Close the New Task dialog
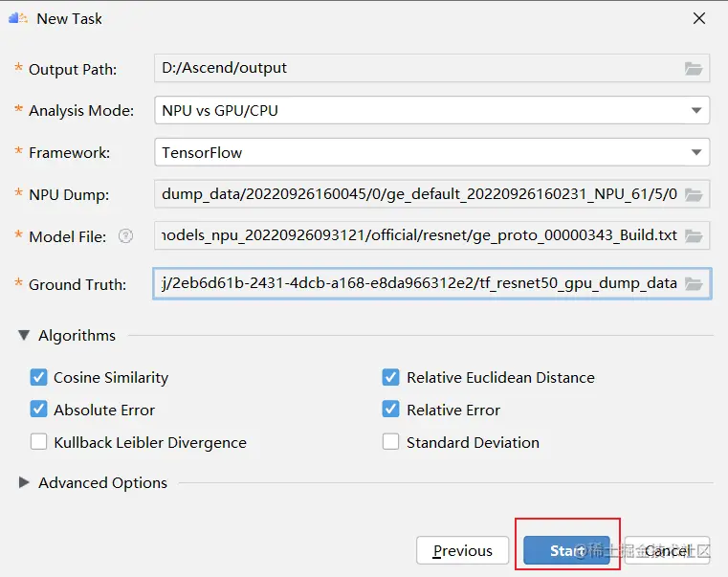This screenshot has height=577, width=728. (x=699, y=18)
